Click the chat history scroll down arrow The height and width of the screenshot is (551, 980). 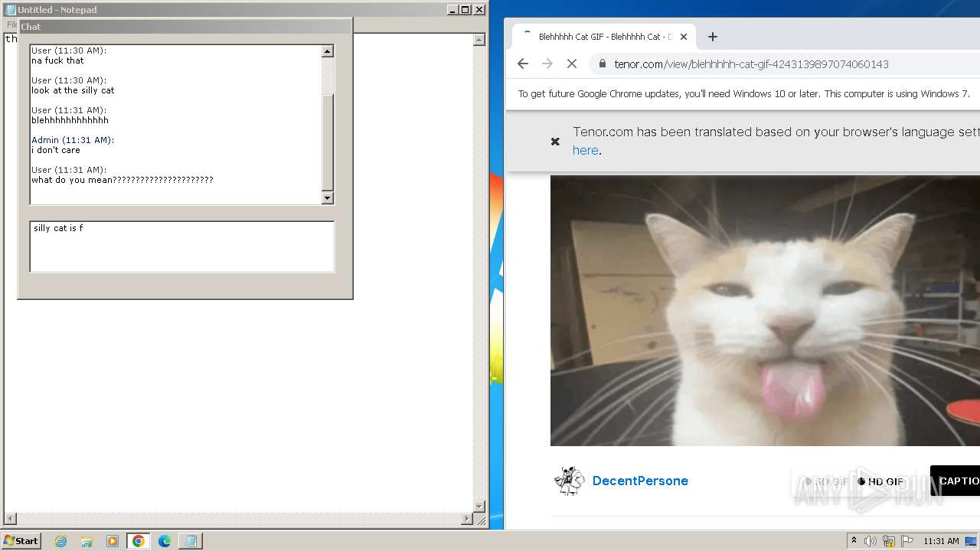328,198
